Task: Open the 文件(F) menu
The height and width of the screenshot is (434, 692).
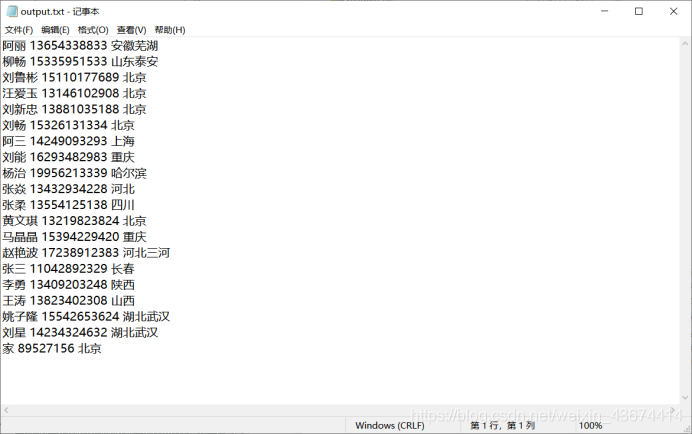Action: [19, 30]
